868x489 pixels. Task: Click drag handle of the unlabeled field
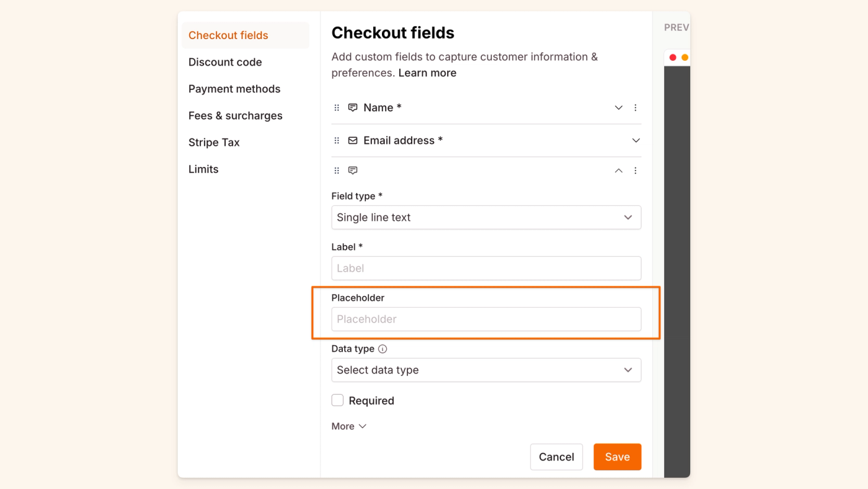[x=337, y=171]
